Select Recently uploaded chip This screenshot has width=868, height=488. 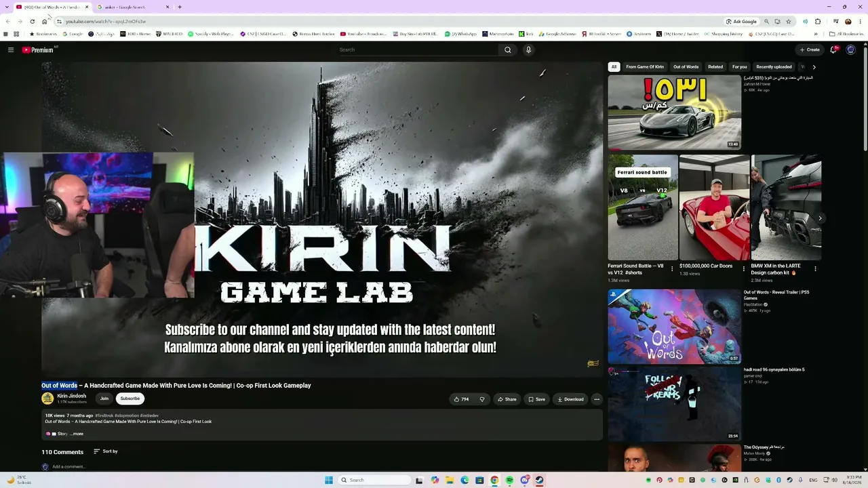click(x=774, y=67)
